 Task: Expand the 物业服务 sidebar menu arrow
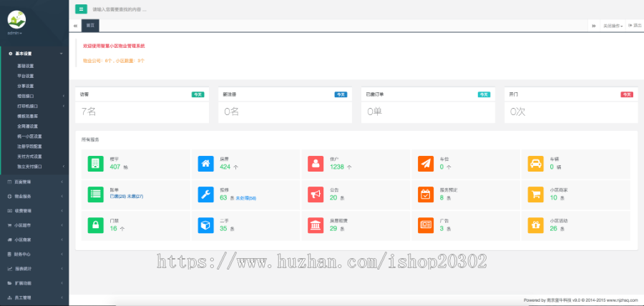coord(62,196)
